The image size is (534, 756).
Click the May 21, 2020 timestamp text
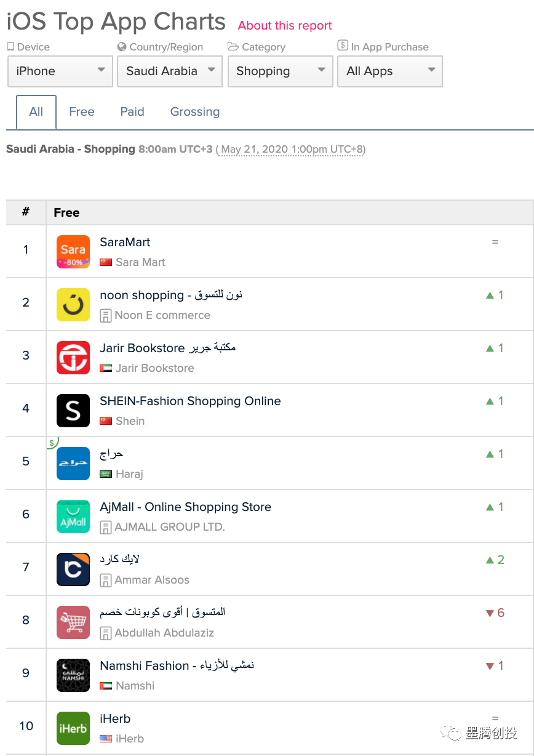click(x=290, y=150)
